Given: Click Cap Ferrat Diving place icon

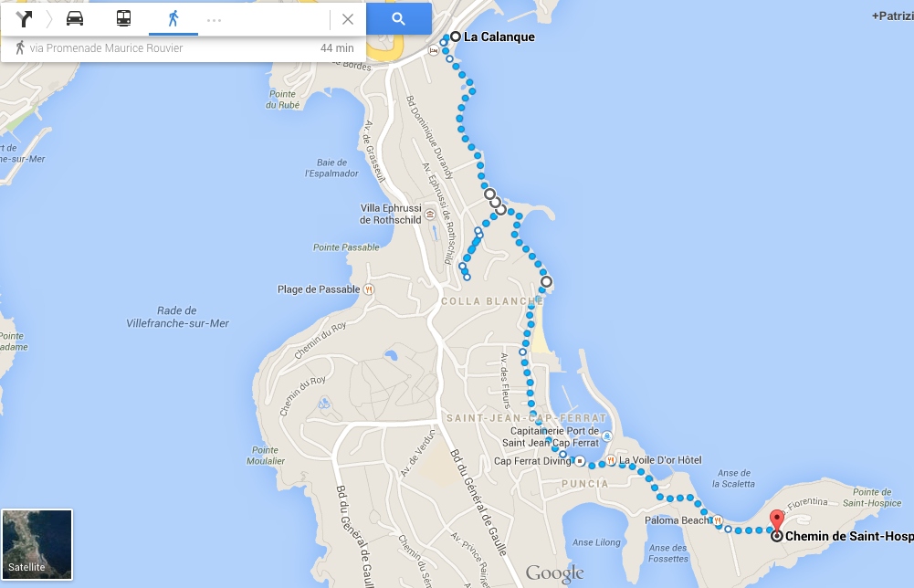Looking at the screenshot, I should 580,461.
